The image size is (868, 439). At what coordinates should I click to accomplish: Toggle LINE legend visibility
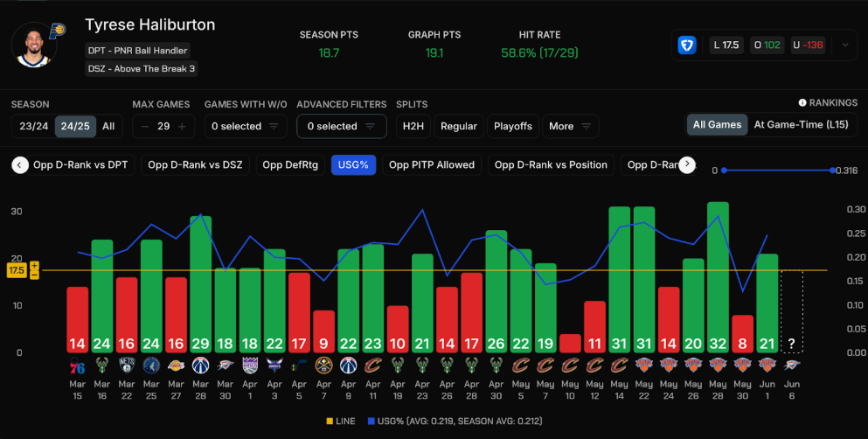click(x=341, y=422)
